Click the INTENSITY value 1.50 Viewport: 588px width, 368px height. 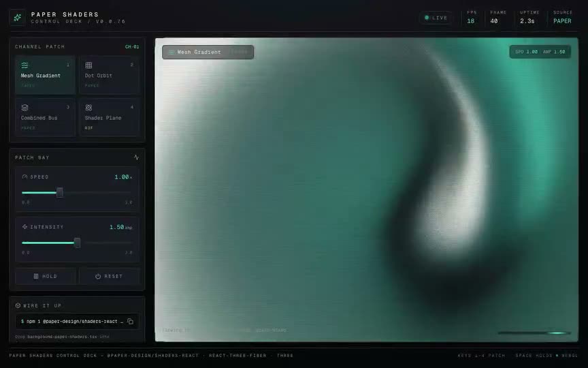click(116, 227)
